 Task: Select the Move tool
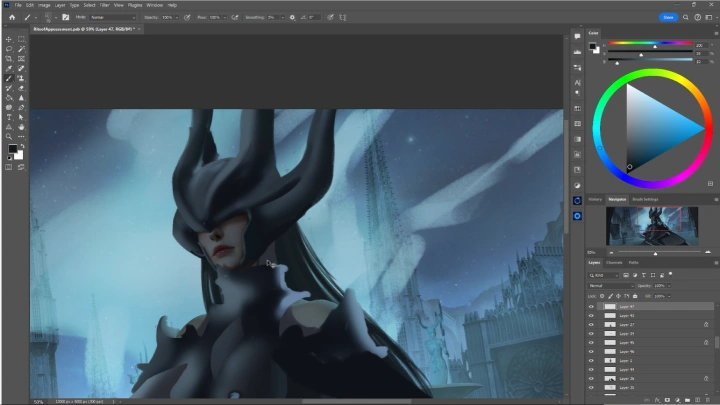click(x=9, y=39)
